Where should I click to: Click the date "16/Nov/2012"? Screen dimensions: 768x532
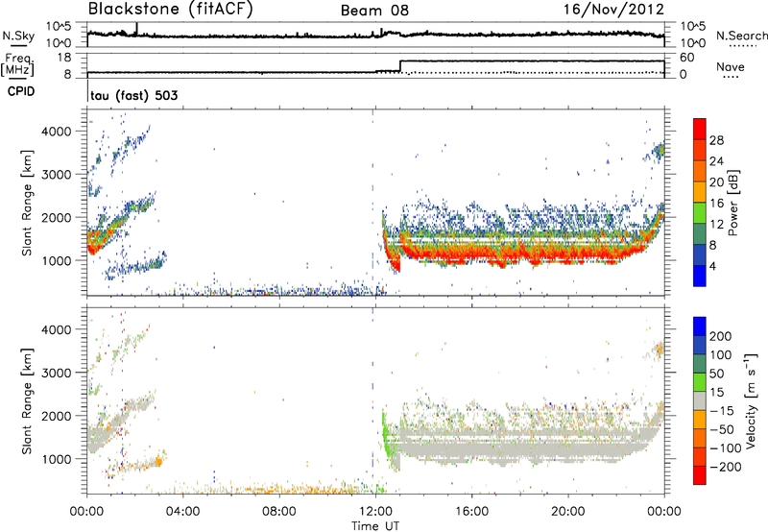coord(613,9)
